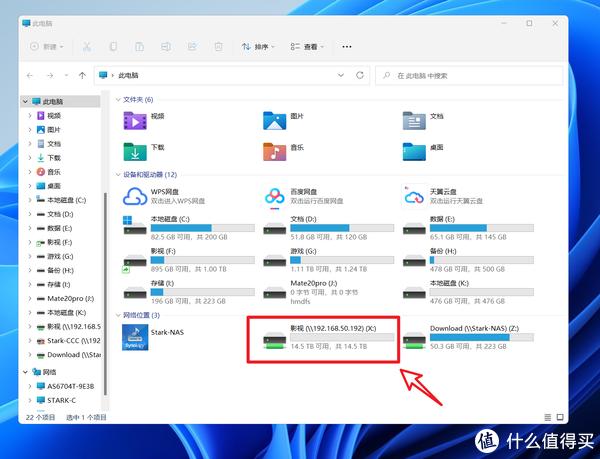Click the capacity bar of 本地磁盘 (C:) drive
This screenshot has height=459, width=600.
tap(203, 228)
